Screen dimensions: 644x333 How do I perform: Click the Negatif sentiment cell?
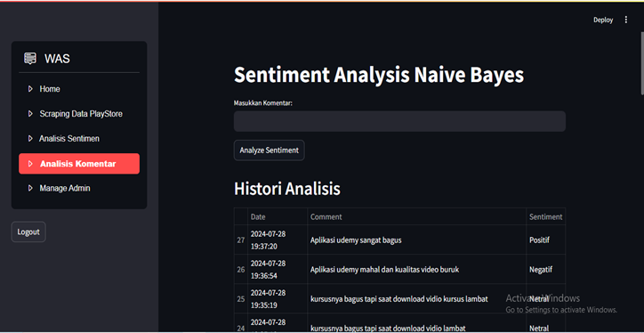pyautogui.click(x=546, y=269)
